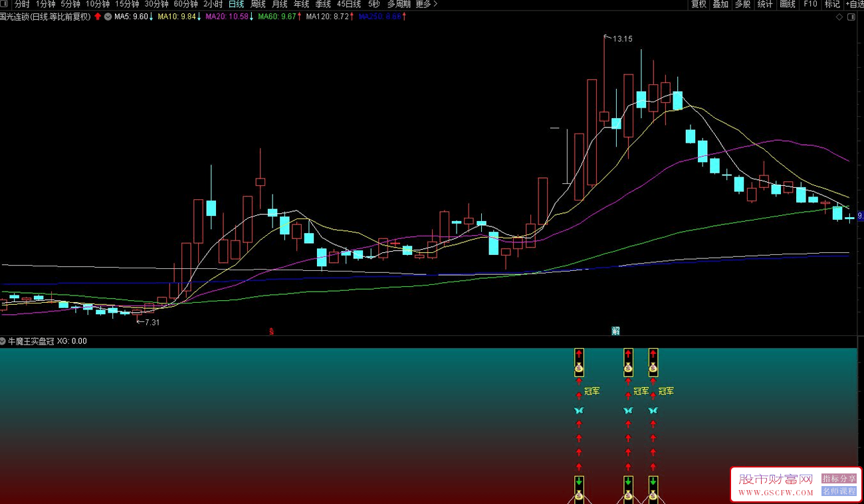Viewport: 864px width, 504px height.
Task: Click the 叠加 overlay button
Action: 720,4
